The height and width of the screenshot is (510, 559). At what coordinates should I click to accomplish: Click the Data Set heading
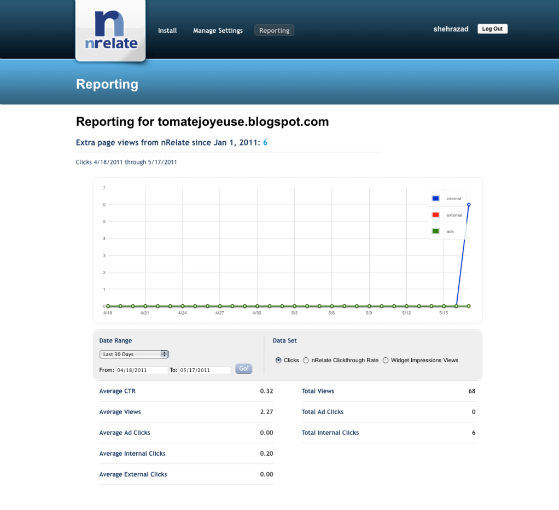coord(284,340)
